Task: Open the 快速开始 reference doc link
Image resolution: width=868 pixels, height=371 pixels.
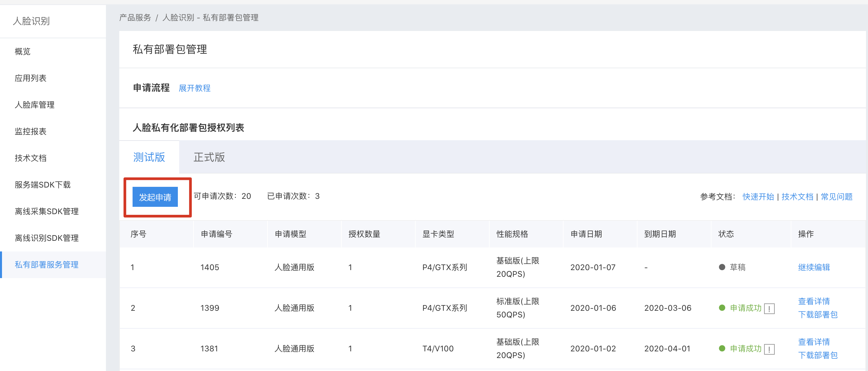Action: click(x=758, y=196)
